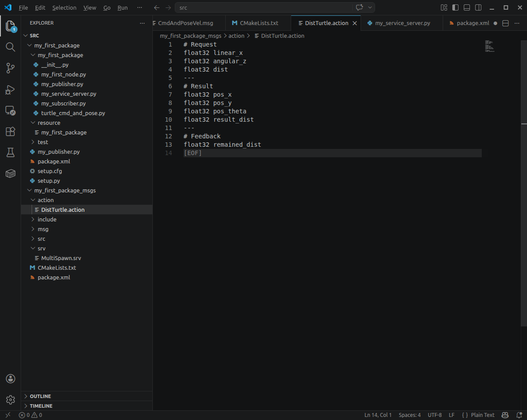Click the go forward arrow in title bar
Screen dimensions: 527x420
click(x=168, y=7)
